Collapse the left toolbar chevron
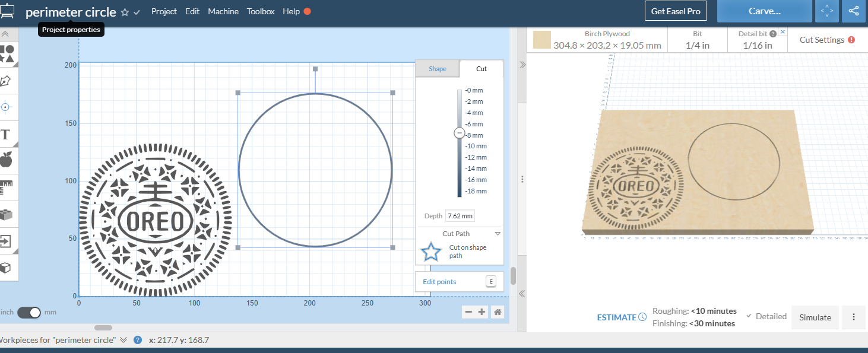 [5, 34]
